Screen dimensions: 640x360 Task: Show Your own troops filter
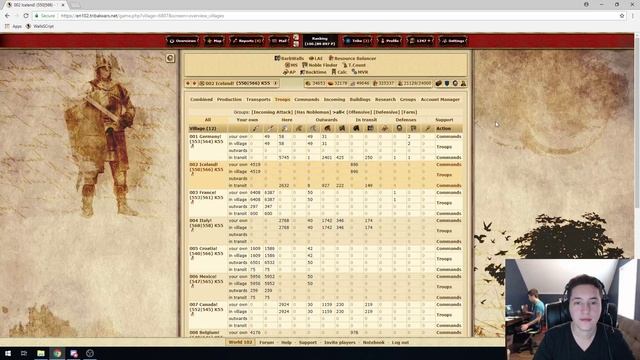[x=247, y=120]
